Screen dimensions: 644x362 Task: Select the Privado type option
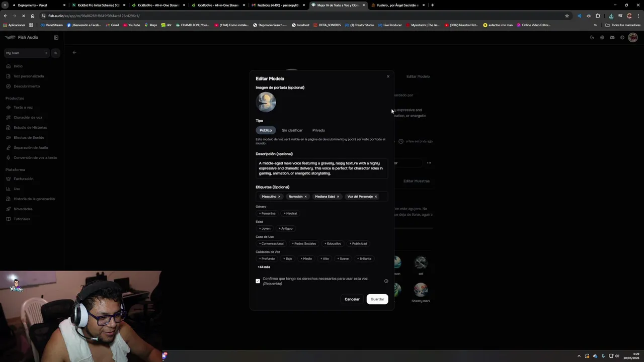(318, 130)
